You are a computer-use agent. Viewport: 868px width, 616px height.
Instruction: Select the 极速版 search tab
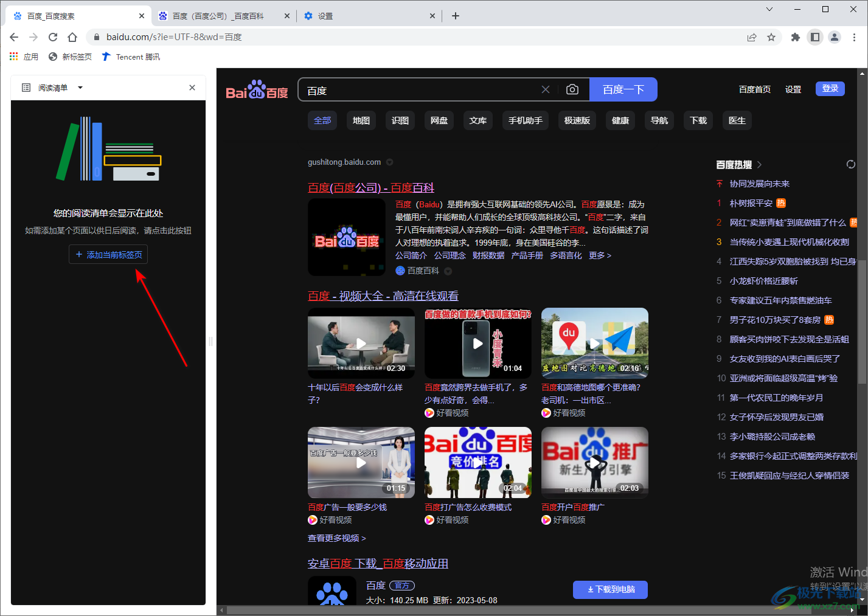click(577, 120)
